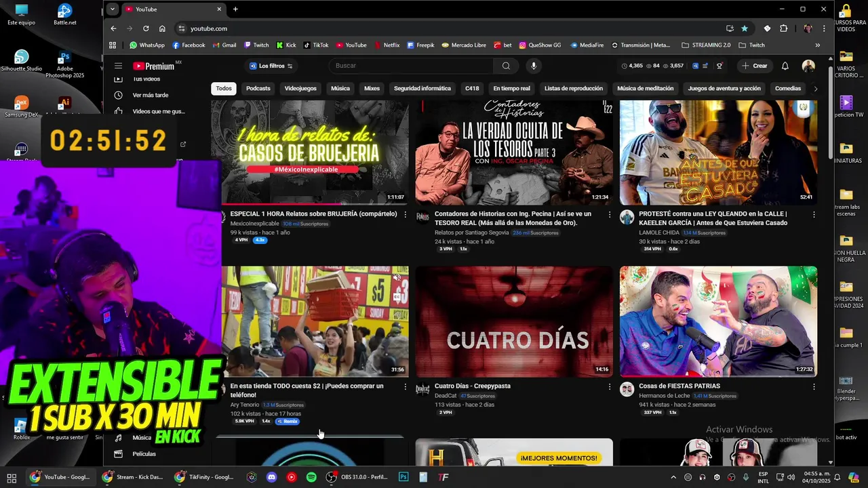Open the MediaFire bookmark
Image resolution: width=868 pixels, height=488 pixels.
point(587,45)
